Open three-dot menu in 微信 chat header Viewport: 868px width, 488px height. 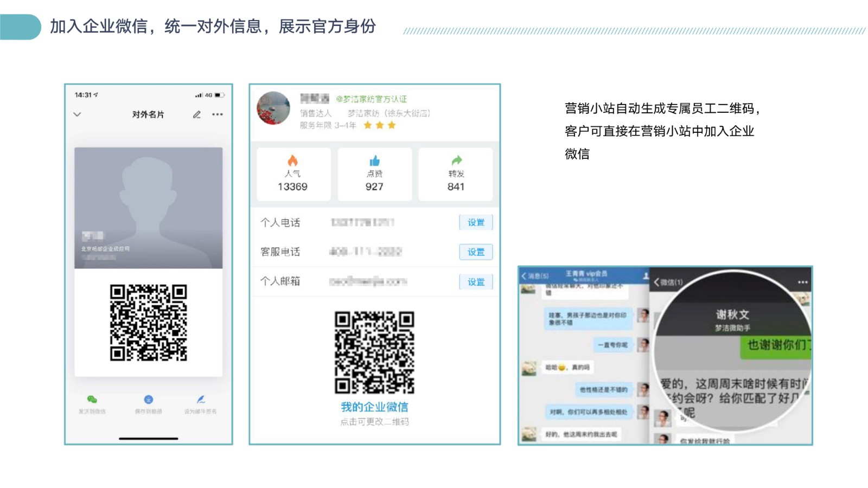(803, 282)
